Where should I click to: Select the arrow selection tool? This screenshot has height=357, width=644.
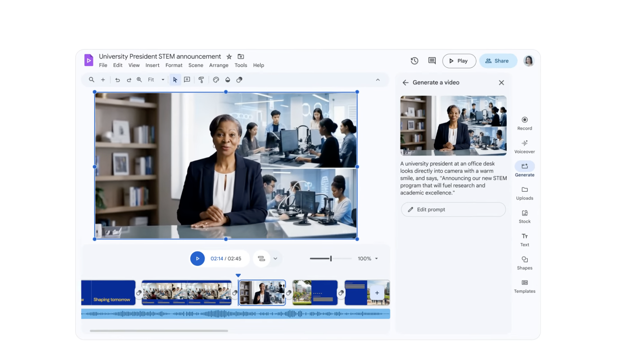click(x=175, y=80)
